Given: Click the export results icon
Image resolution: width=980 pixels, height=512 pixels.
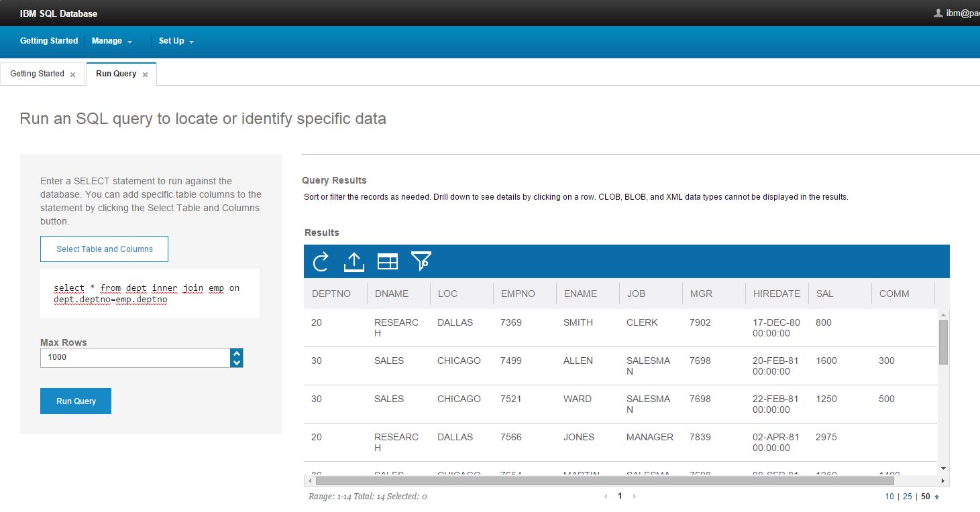Looking at the screenshot, I should (353, 261).
